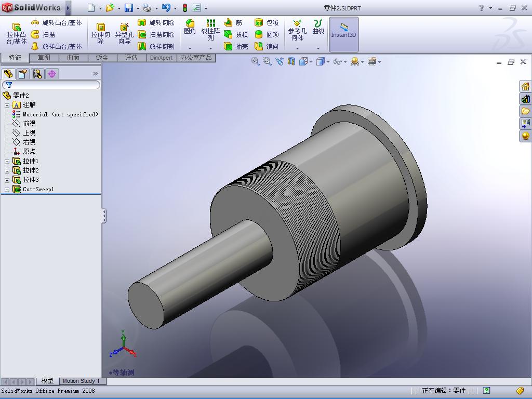Viewport: 532px width, 399px height.
Task: Click the Zoom to Fit view icon
Action: [256, 61]
